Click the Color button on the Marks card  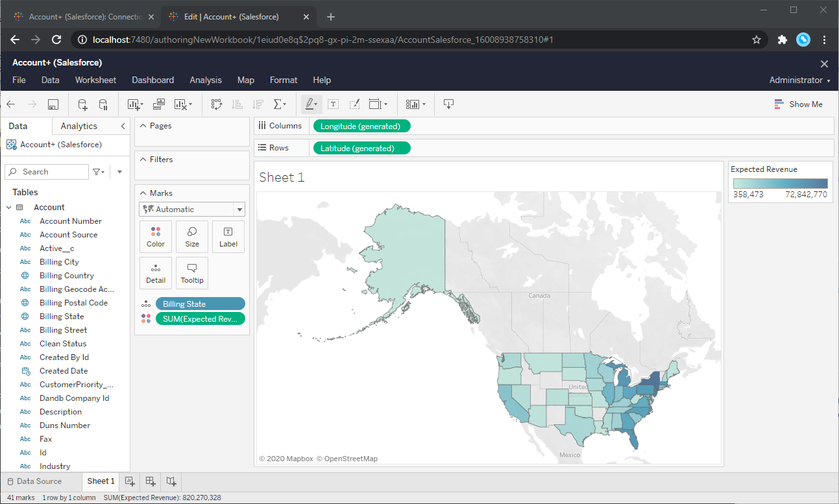coord(156,236)
